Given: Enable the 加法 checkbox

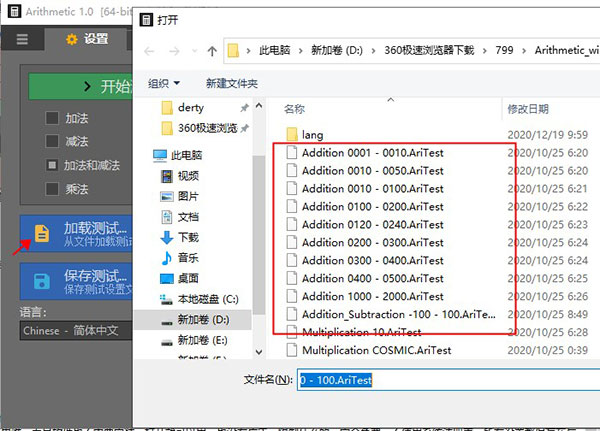Looking at the screenshot, I should point(52,118).
